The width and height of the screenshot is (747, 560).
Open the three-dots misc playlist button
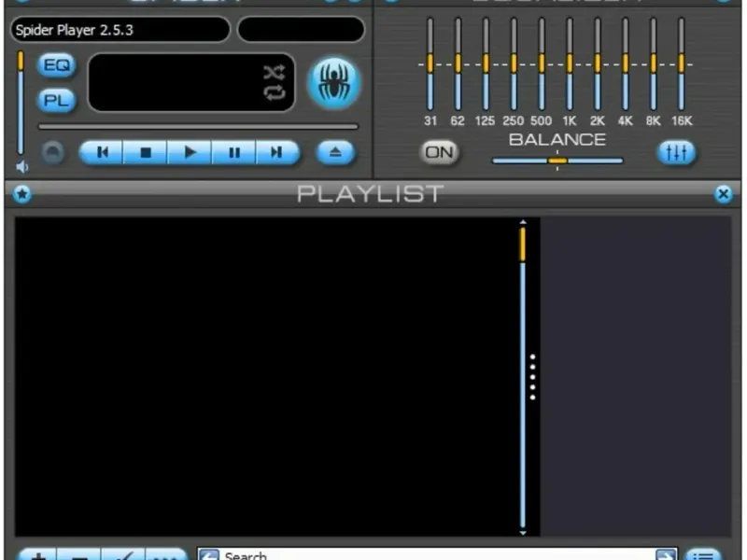pos(165,555)
